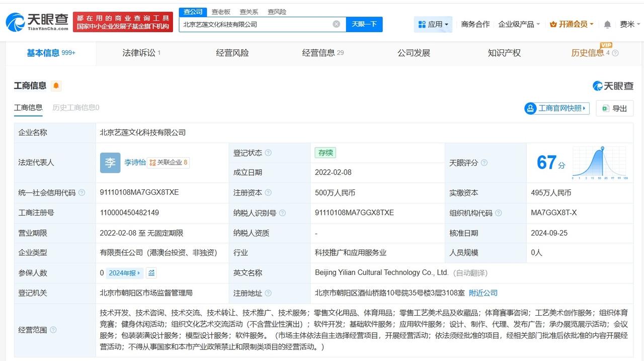Expand the 应用 dropdown menu
The width and height of the screenshot is (644, 361).
(433, 24)
